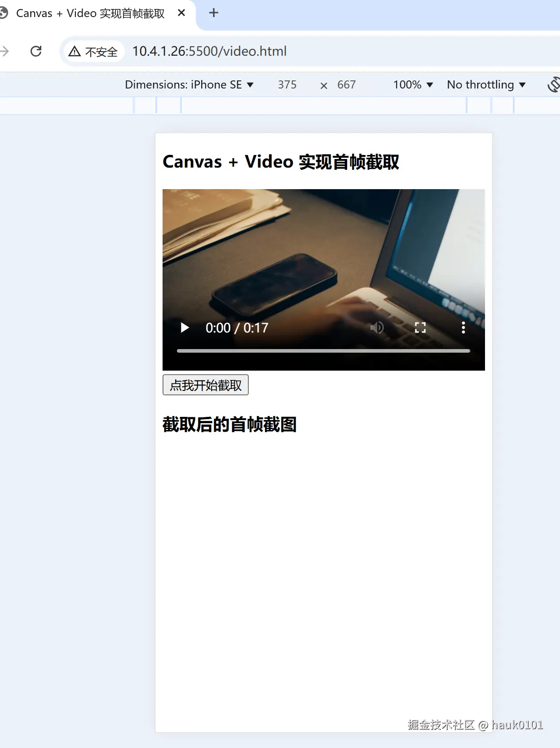Screen dimensions: 560x748
Task: Enter fullscreen on the video
Action: 420,328
